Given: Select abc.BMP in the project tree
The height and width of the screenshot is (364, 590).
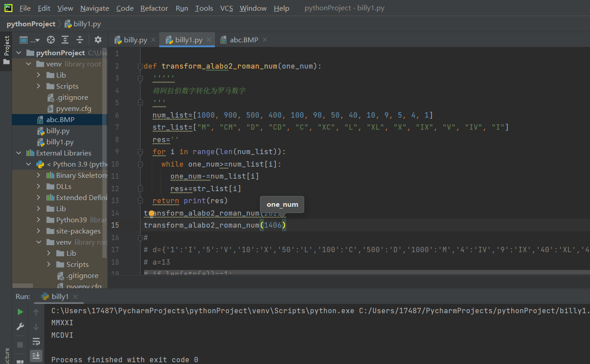Looking at the screenshot, I should point(60,119).
